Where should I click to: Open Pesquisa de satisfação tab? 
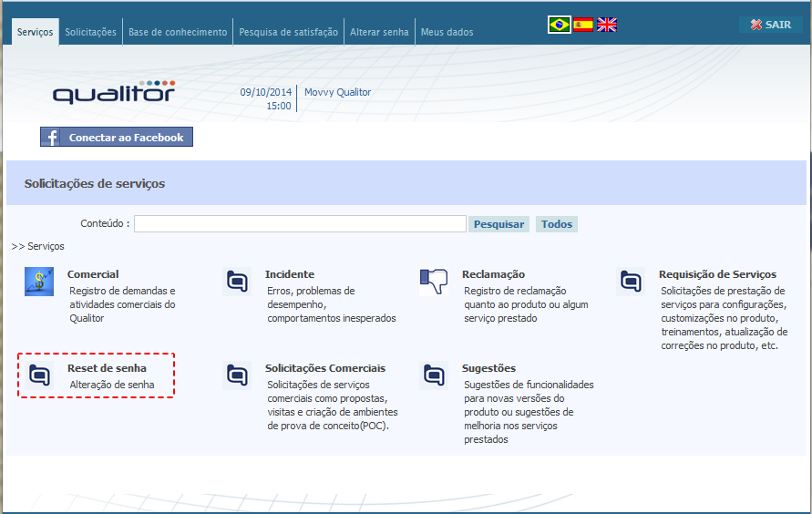(289, 32)
